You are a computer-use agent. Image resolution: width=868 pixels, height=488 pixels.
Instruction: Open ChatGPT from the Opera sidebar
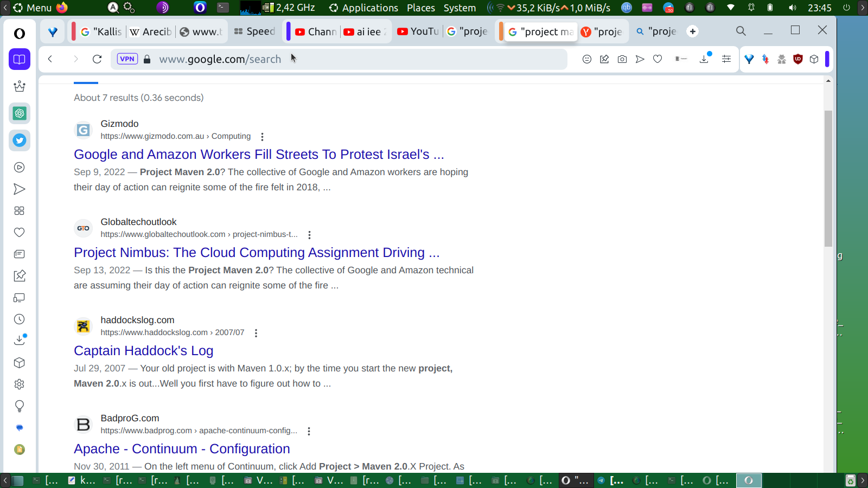click(x=20, y=113)
